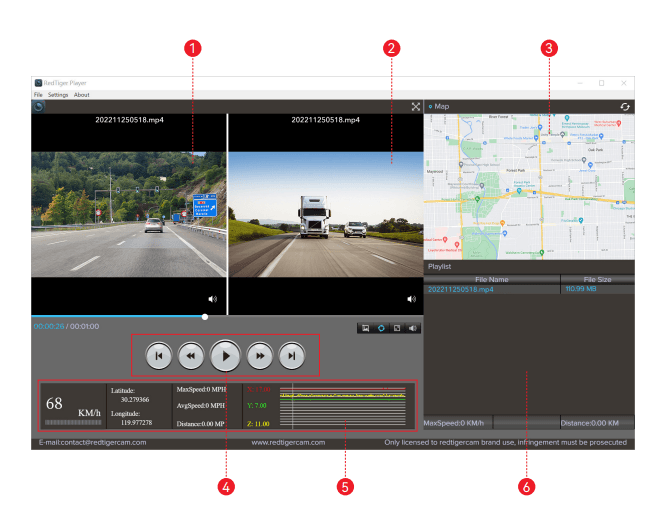
Task: Click the RedTiger logo icon above videos
Action: tap(38, 106)
